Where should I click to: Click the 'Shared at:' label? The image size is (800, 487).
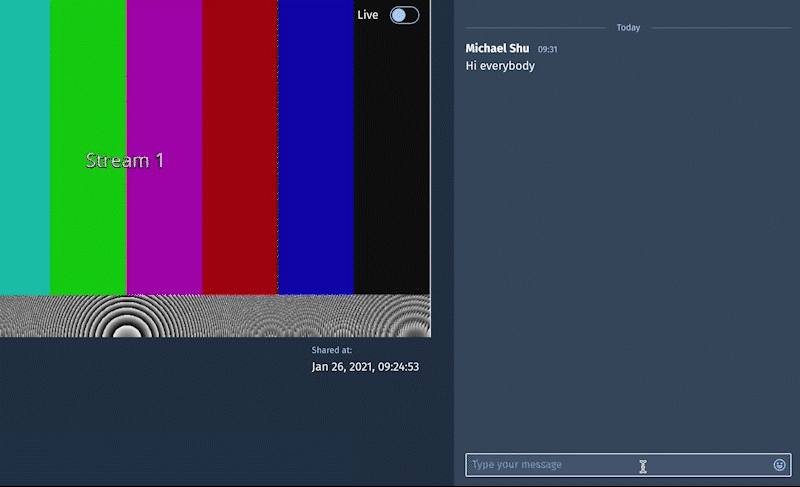click(x=331, y=351)
